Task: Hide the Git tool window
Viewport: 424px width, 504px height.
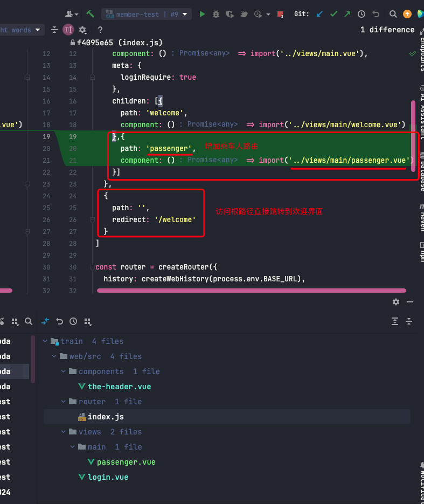Action: click(x=410, y=302)
